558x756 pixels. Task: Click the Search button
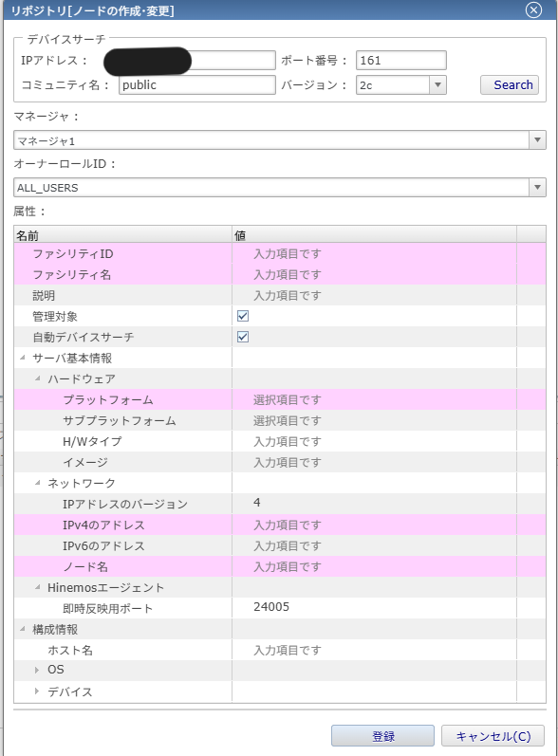tap(510, 84)
